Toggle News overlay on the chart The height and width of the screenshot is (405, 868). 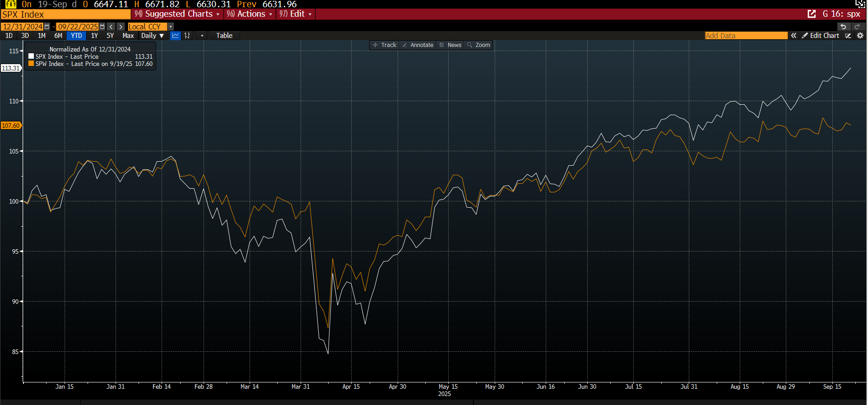click(450, 45)
